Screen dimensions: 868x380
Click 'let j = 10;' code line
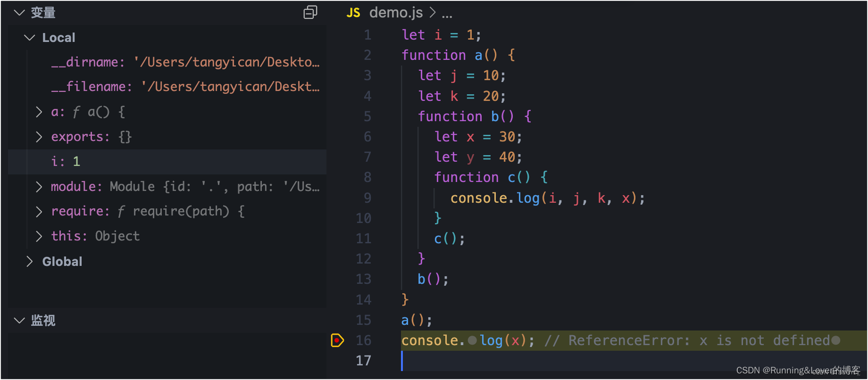coord(462,75)
